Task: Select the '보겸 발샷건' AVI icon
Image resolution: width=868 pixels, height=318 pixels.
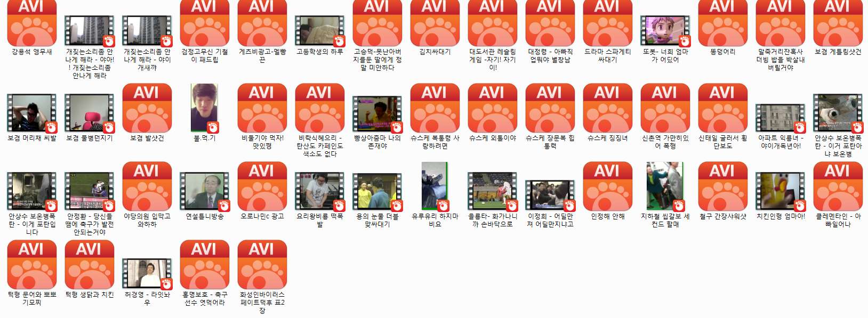Action: (x=147, y=108)
